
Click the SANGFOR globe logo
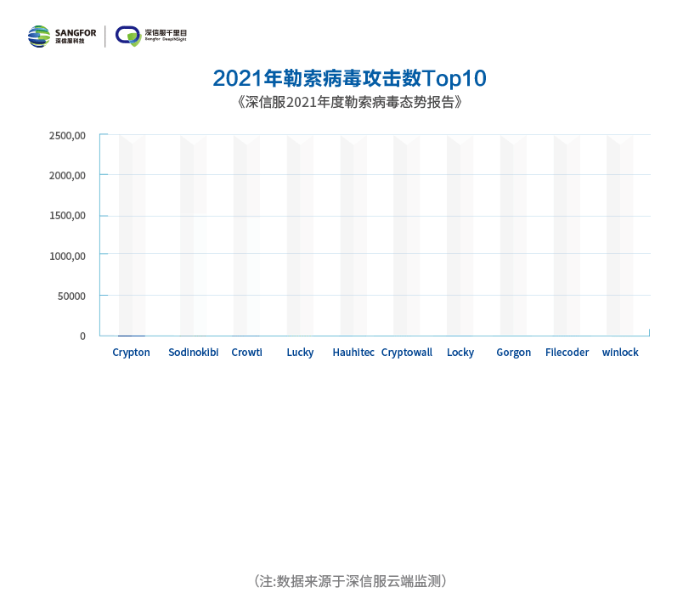click(38, 36)
